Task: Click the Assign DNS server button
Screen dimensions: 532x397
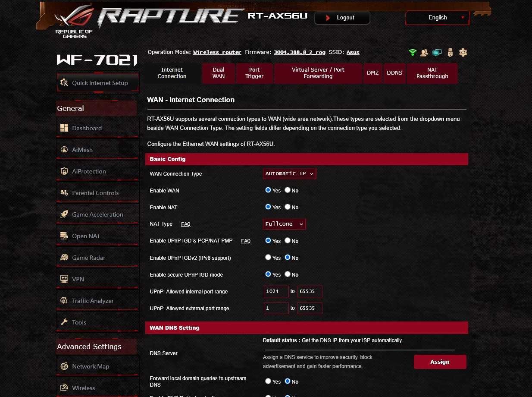Action: point(440,362)
